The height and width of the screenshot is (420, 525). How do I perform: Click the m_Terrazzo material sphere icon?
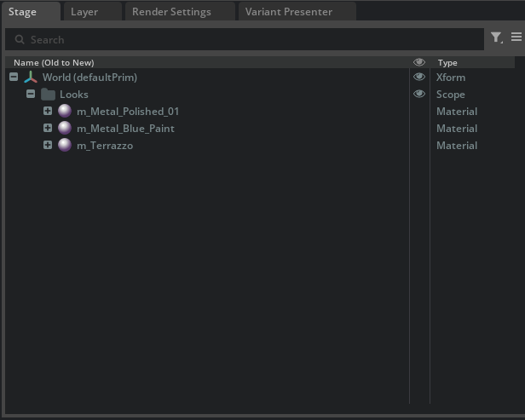pos(65,146)
